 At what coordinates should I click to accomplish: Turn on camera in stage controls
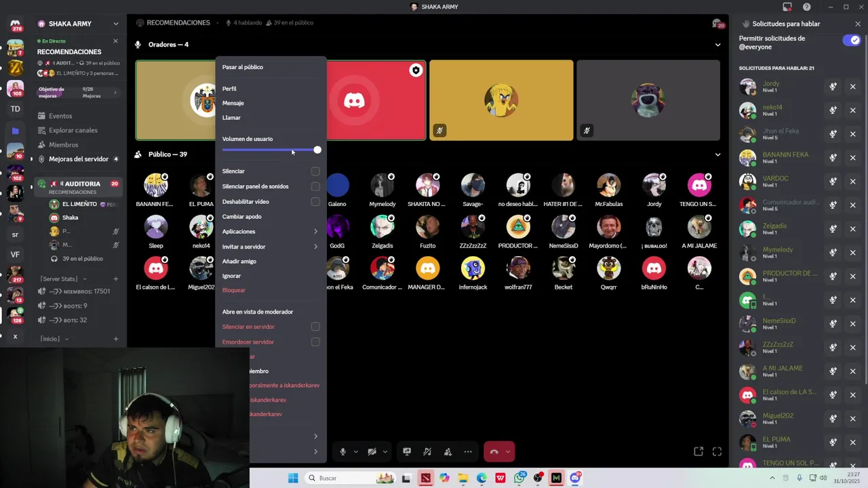coord(372,451)
